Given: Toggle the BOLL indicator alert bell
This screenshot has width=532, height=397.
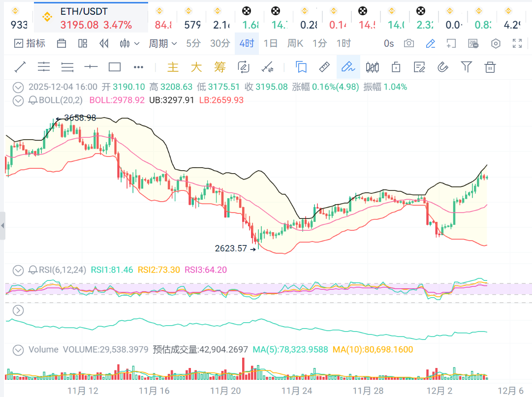Looking at the screenshot, I should (33, 100).
